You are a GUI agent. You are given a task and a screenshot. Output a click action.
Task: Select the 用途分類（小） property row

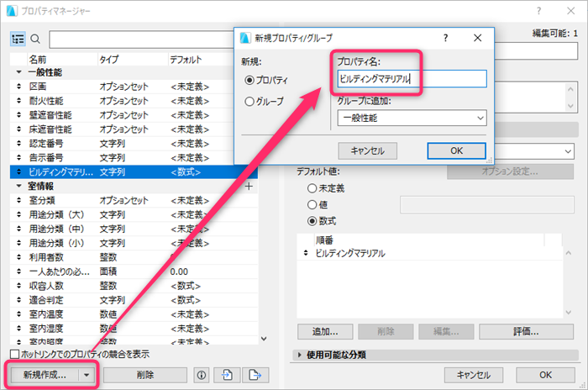coord(134,243)
